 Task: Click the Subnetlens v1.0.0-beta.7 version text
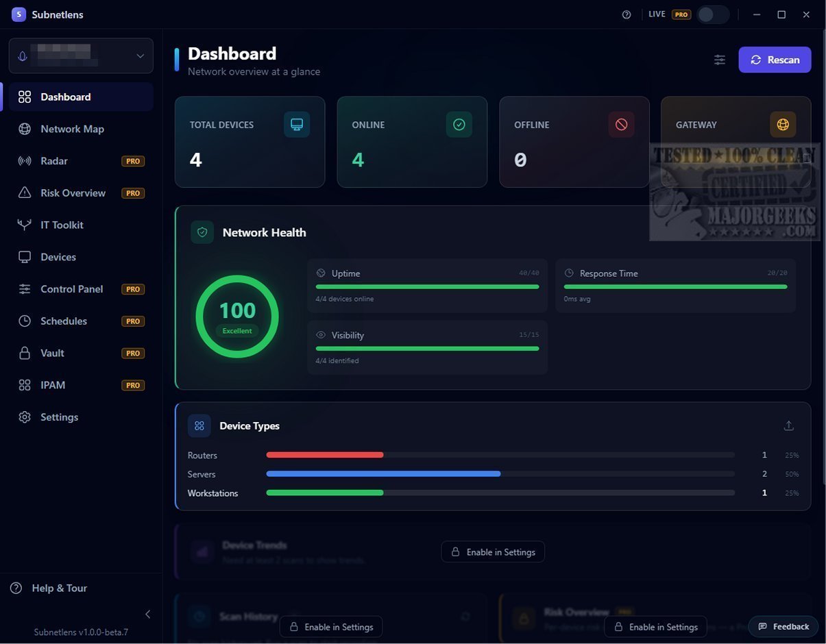tap(81, 632)
